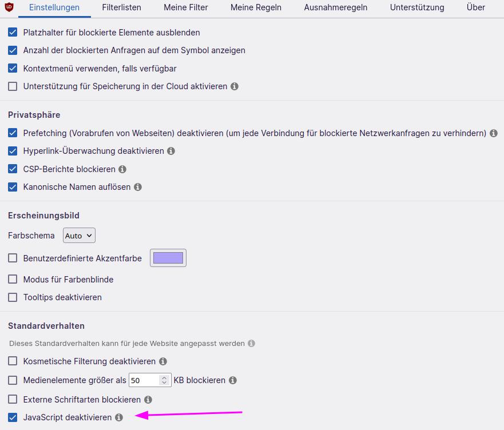Open the Farbschema Auto dropdown
The height and width of the screenshot is (430, 504).
coord(79,236)
